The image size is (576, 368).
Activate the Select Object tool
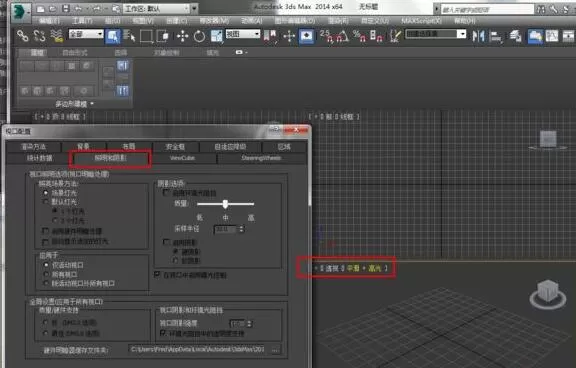[113, 36]
